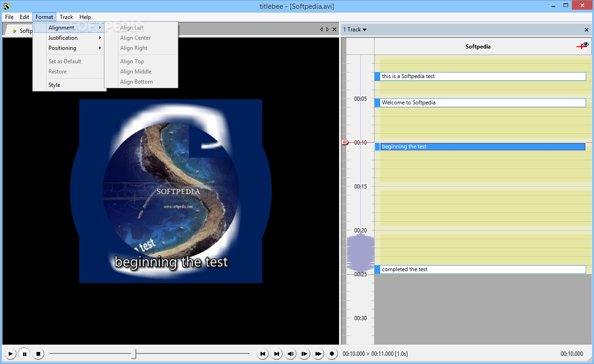Click the audio waveform near 00:20

[x=360, y=252]
